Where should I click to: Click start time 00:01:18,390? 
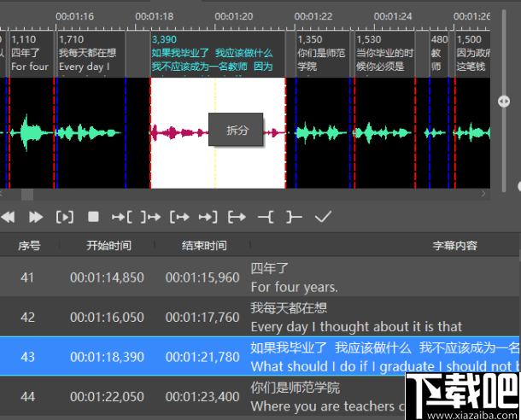coord(107,357)
